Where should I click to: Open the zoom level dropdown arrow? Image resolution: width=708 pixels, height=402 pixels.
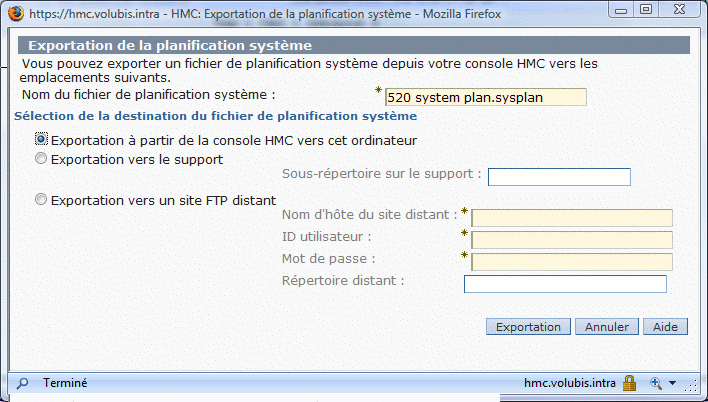point(672,383)
